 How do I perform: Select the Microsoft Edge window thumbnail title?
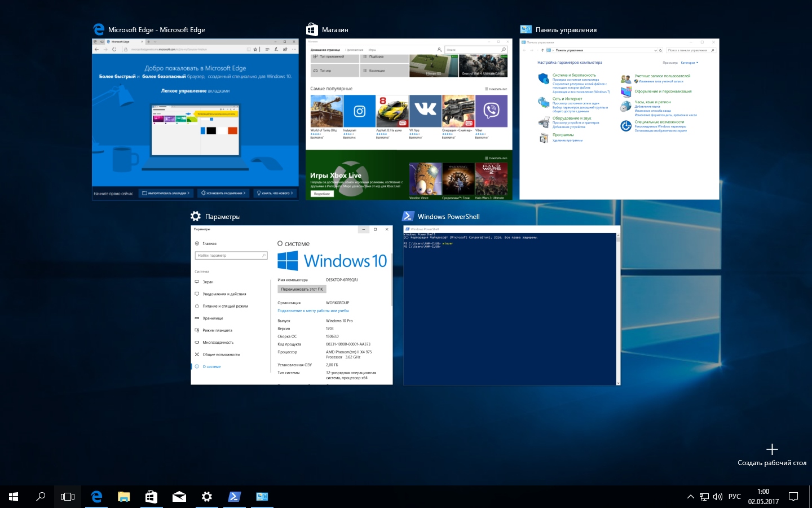[x=157, y=30]
